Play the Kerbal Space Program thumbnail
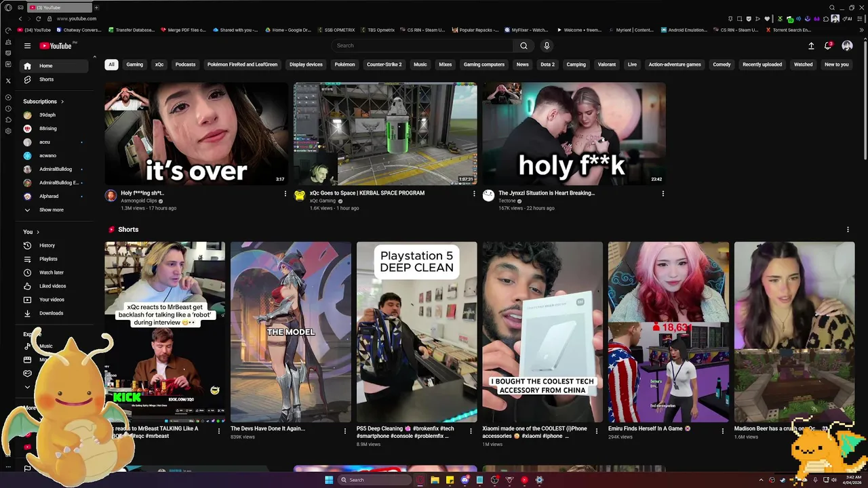 (x=385, y=134)
